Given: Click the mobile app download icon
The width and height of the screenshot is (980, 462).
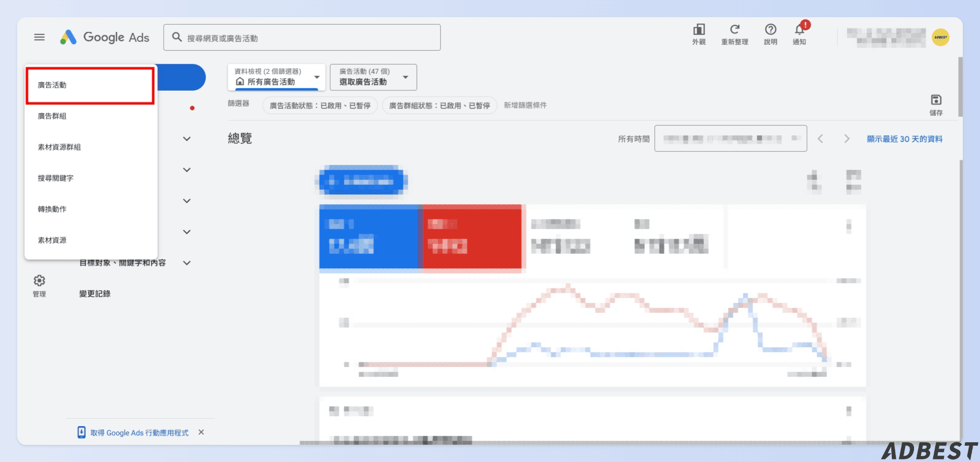Looking at the screenshot, I should click(x=81, y=432).
